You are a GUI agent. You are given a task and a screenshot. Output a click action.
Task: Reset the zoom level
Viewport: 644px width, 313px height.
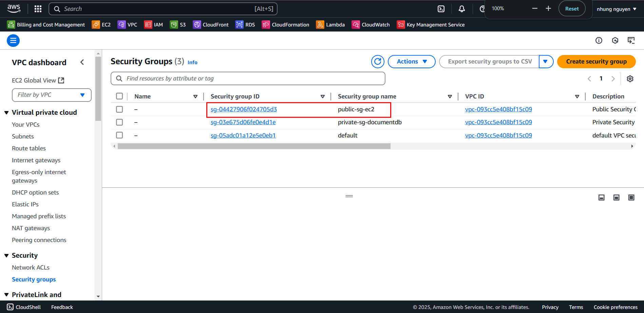(x=572, y=9)
